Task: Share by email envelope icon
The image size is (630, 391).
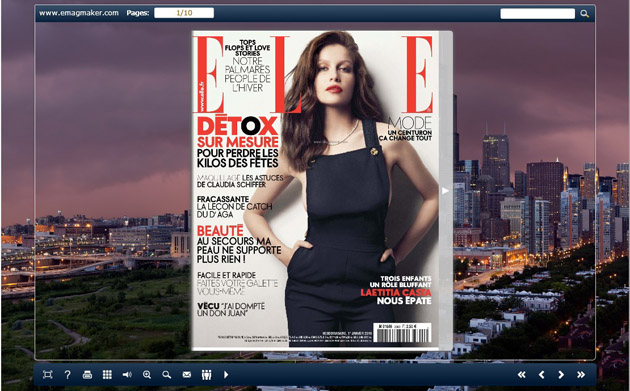Action: point(187,375)
